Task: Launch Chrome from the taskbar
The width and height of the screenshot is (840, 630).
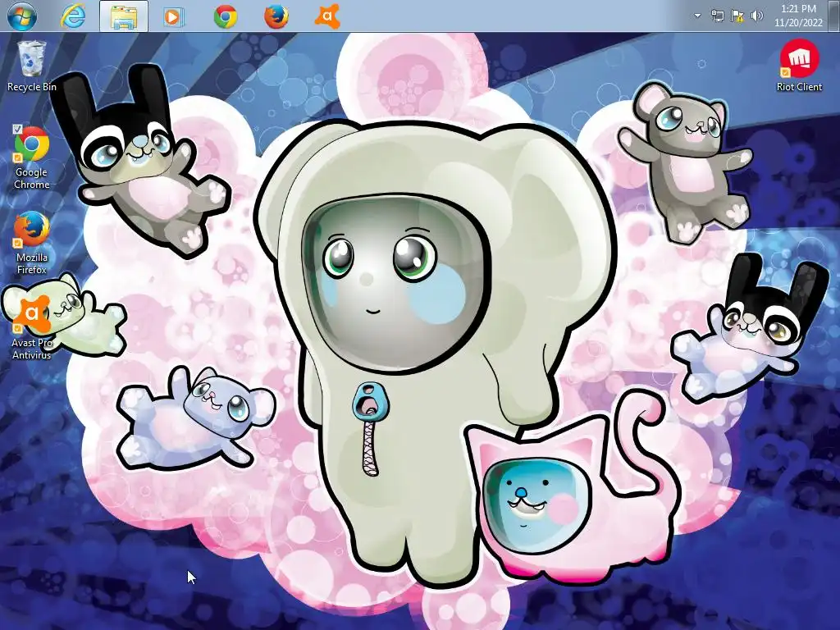Action: [225, 16]
